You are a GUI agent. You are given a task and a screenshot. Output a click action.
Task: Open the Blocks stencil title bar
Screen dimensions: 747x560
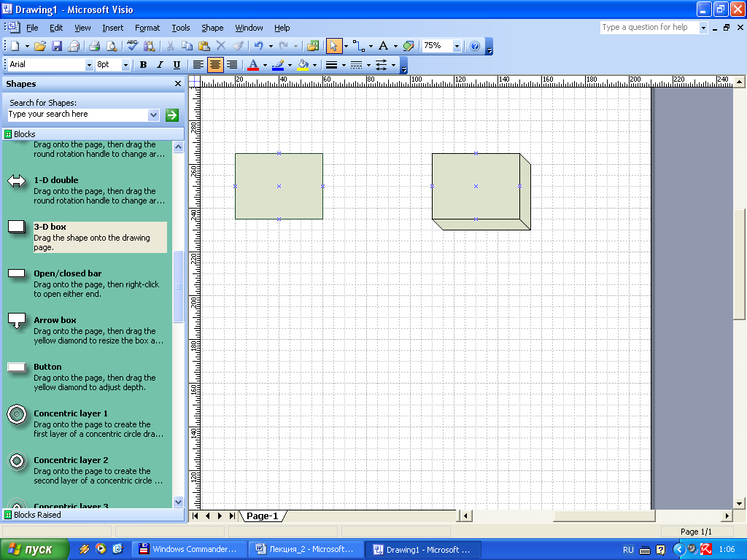click(93, 134)
